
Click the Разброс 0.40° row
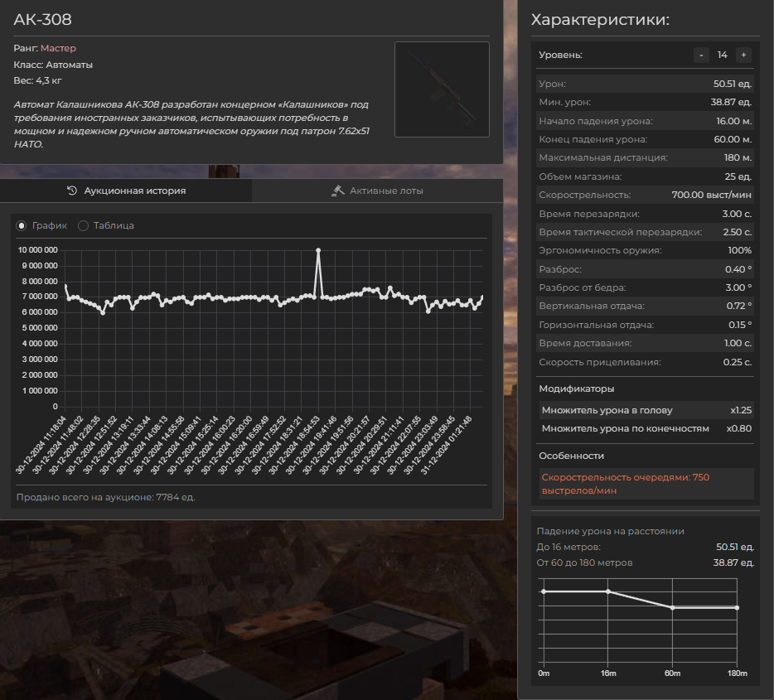pos(645,269)
